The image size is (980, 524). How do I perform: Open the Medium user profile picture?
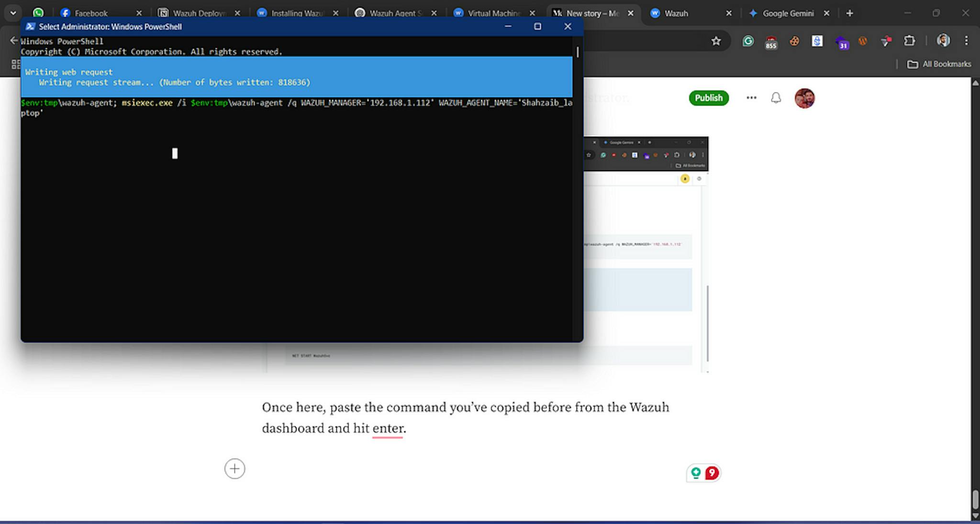(804, 98)
